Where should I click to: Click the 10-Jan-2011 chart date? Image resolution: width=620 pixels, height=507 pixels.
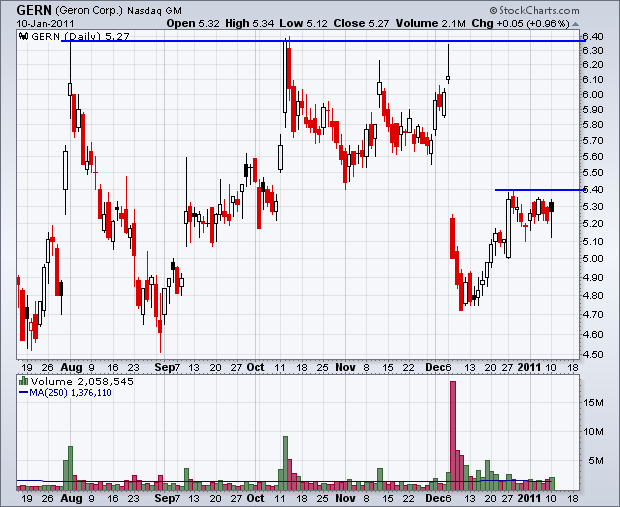point(45,24)
